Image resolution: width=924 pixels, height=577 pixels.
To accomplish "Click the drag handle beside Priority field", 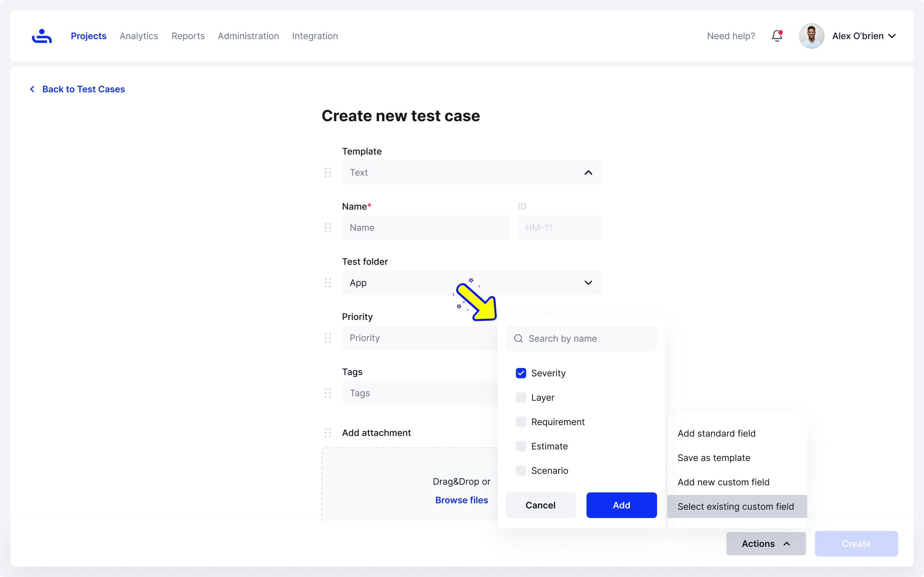I will point(328,338).
